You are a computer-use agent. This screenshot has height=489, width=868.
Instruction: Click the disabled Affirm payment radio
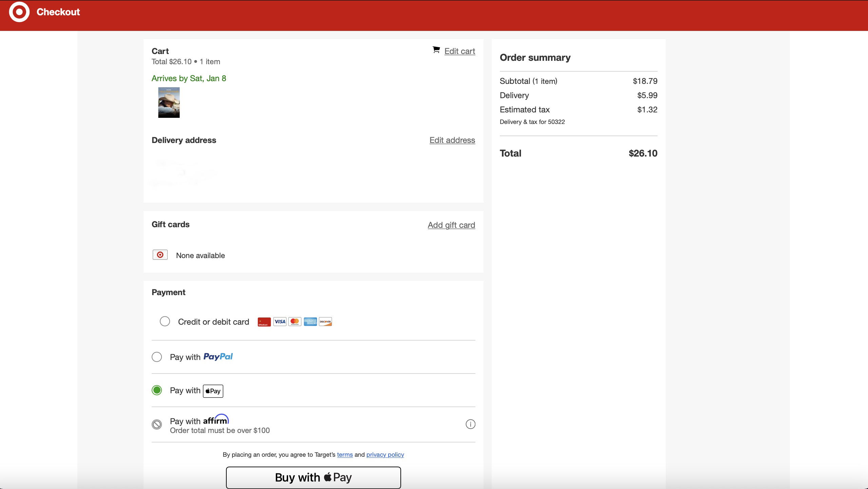157,424
